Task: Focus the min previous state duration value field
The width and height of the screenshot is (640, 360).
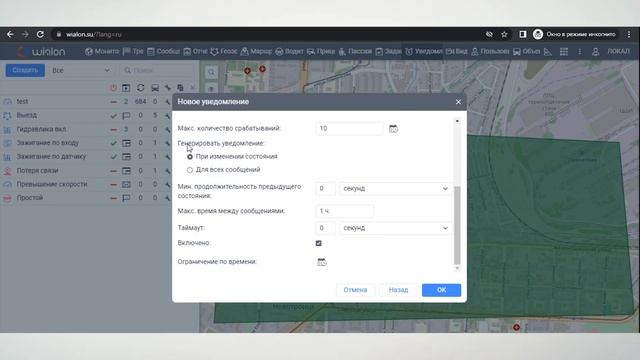Action: pyautogui.click(x=325, y=189)
